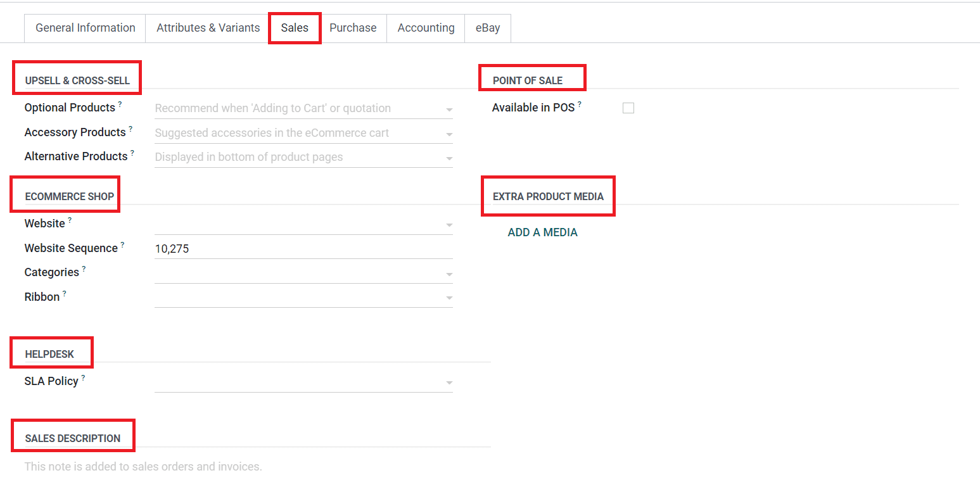Open the Purchase tab

click(x=353, y=28)
